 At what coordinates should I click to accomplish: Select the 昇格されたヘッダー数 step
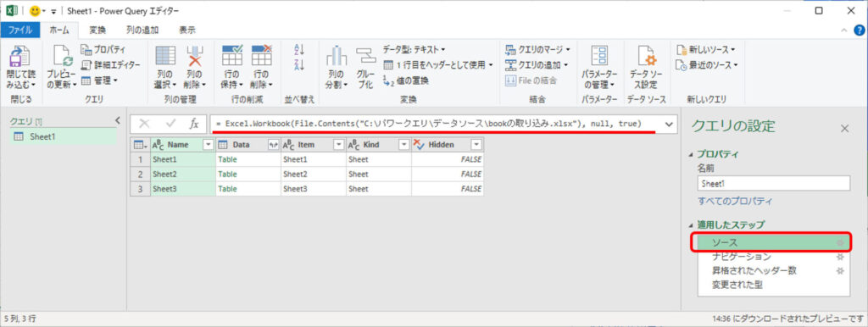773,271
